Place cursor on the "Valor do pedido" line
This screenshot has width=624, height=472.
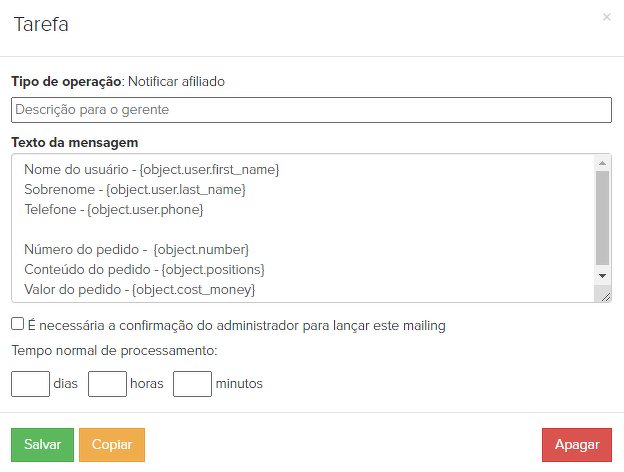(x=139, y=289)
